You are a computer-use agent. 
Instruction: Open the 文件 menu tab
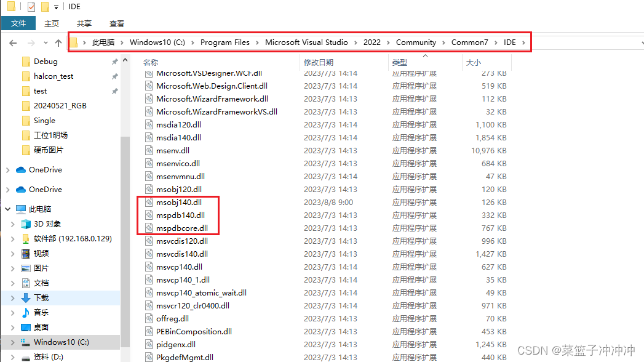pos(18,23)
